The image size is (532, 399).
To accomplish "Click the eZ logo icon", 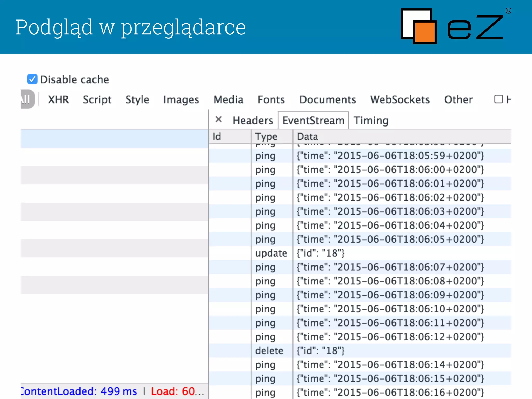I will coord(419,26).
